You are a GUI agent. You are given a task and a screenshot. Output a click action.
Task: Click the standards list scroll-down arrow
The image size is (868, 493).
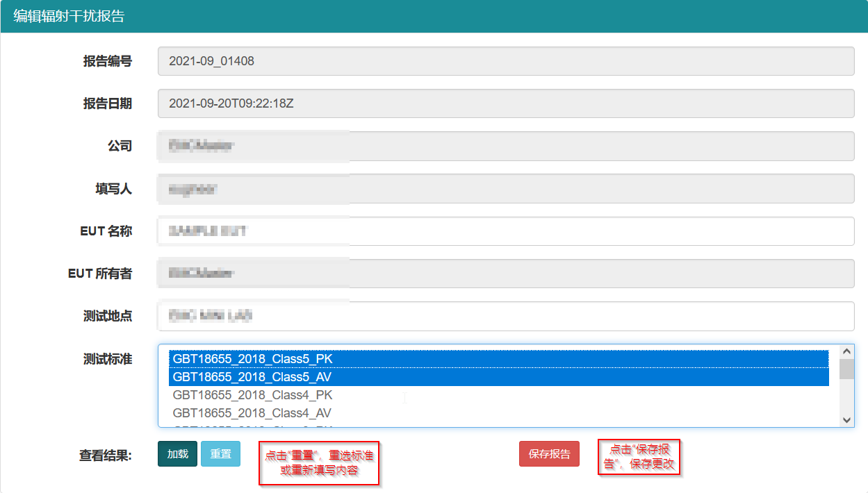pos(846,419)
